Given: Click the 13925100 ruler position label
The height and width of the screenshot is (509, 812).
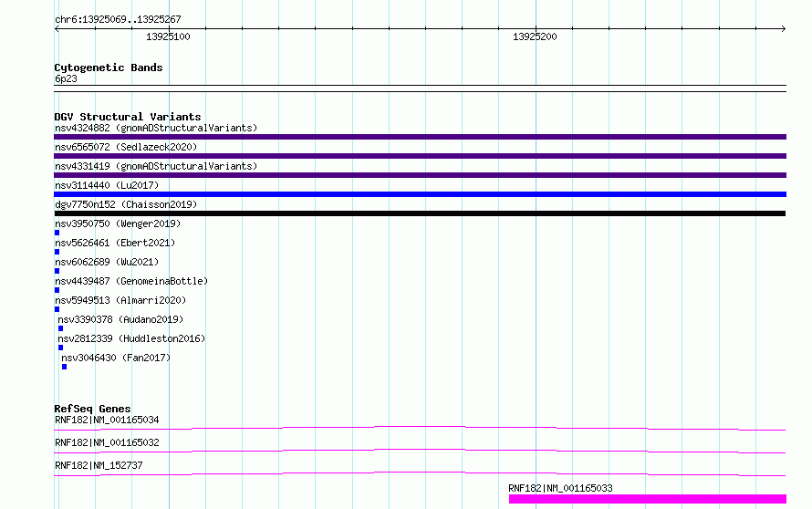Looking at the screenshot, I should 168,36.
